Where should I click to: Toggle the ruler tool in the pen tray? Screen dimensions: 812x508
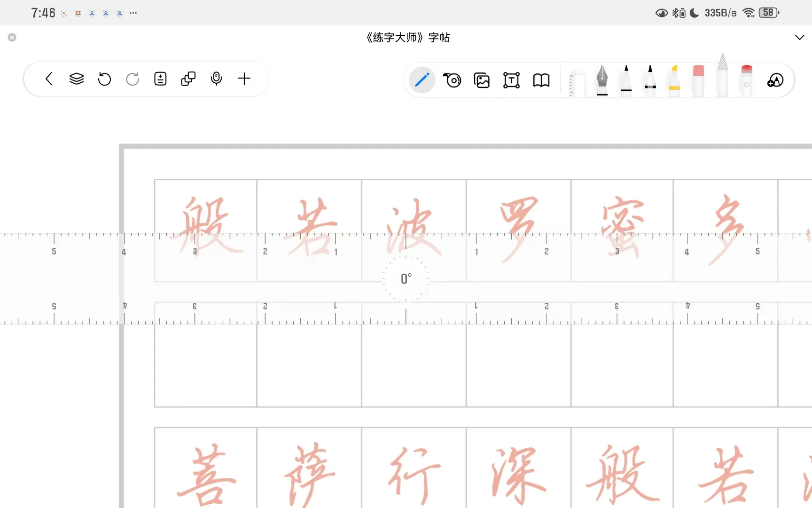click(577, 84)
